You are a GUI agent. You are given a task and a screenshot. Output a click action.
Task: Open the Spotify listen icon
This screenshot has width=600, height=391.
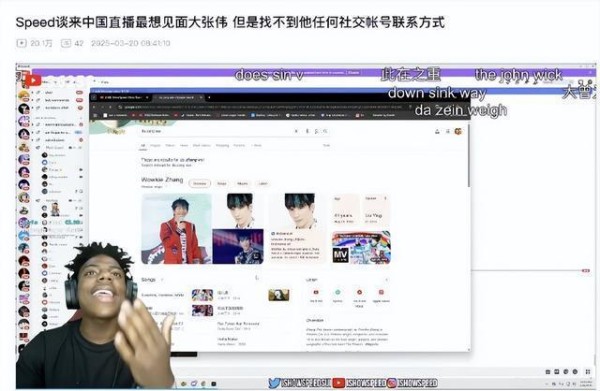click(338, 293)
